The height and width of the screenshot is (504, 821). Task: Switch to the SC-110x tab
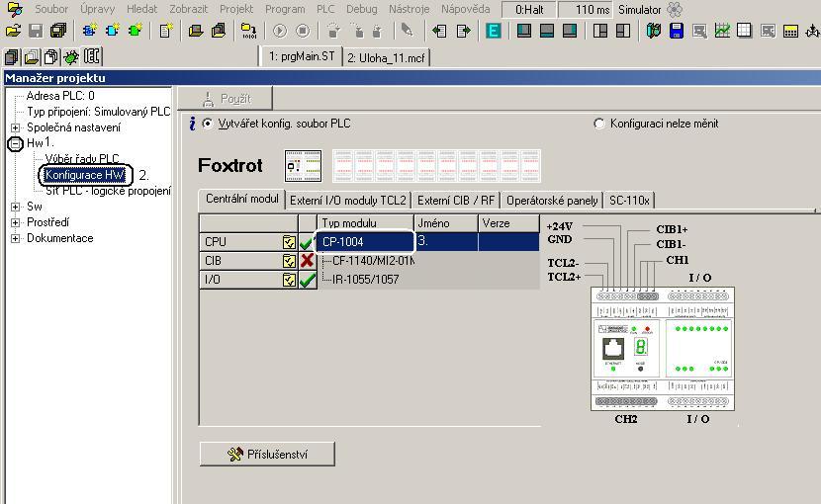click(629, 201)
